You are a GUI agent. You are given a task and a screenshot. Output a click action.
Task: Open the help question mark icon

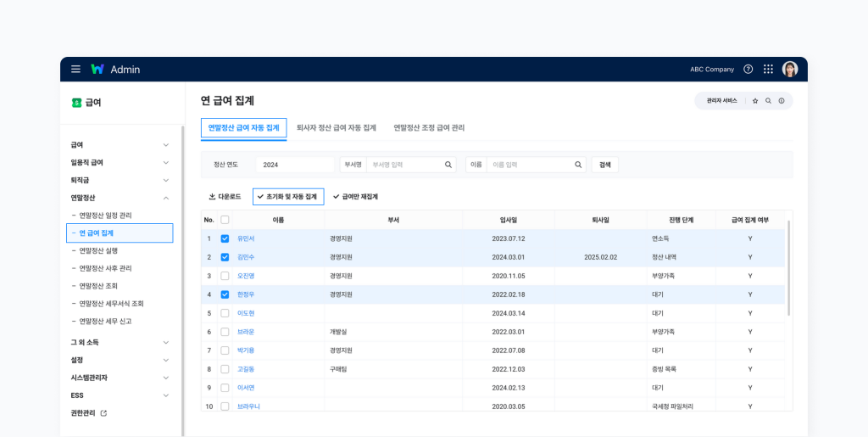pos(748,70)
